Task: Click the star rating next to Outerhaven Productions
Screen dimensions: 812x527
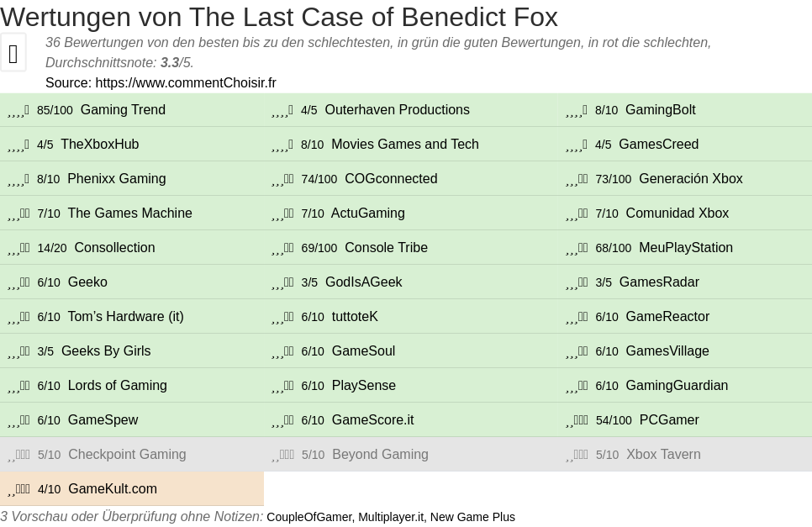Action: coord(282,110)
